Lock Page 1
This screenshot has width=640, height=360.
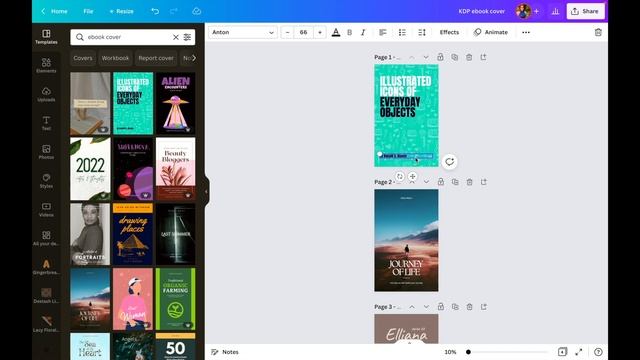coord(440,57)
